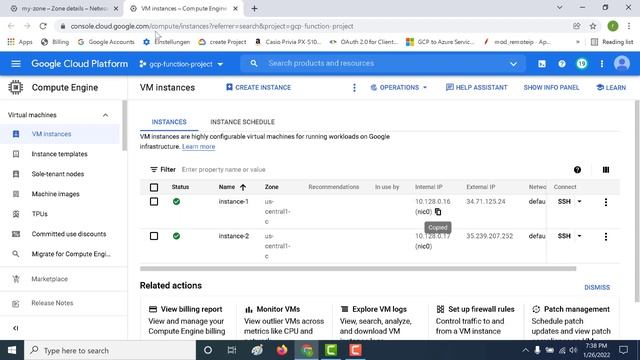Image resolution: width=640 pixels, height=360 pixels.
Task: Open notifications badge showing 19
Action: coord(582,64)
